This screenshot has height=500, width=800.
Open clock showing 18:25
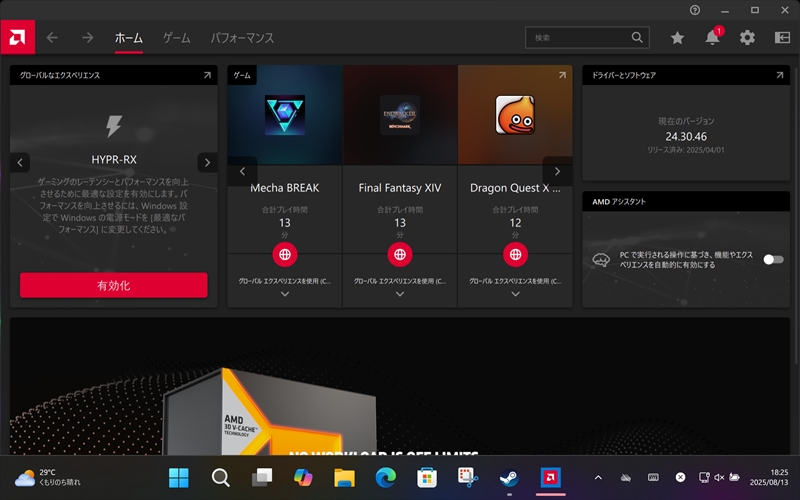click(x=769, y=478)
